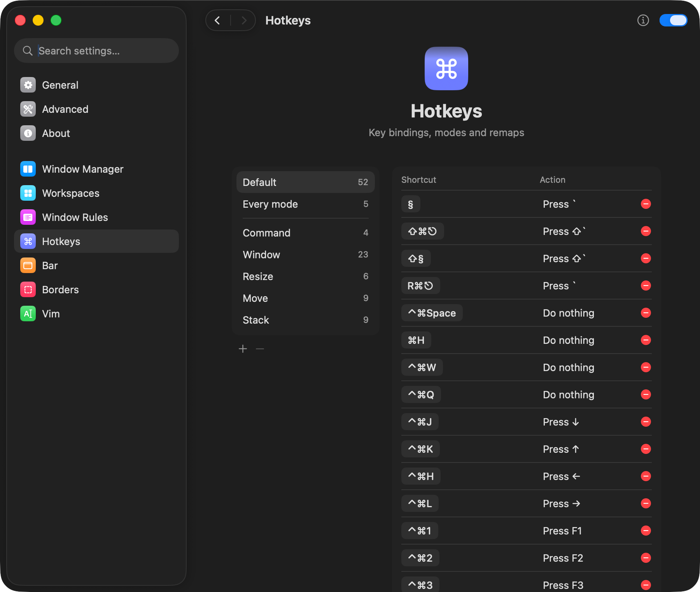Screen dimensions: 700x592
Task: Edit the ⌃⌘Q shortcut chip
Action: click(x=421, y=394)
